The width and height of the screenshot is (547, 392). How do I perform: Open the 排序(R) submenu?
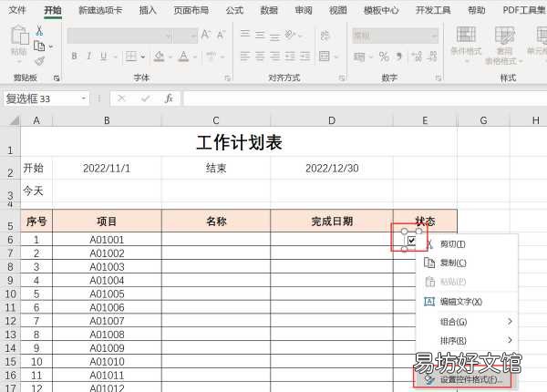pyautogui.click(x=467, y=340)
